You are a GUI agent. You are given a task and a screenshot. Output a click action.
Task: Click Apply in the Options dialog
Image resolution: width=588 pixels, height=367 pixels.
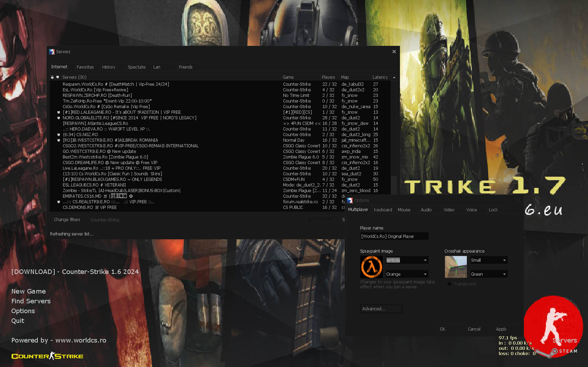pyautogui.click(x=507, y=329)
